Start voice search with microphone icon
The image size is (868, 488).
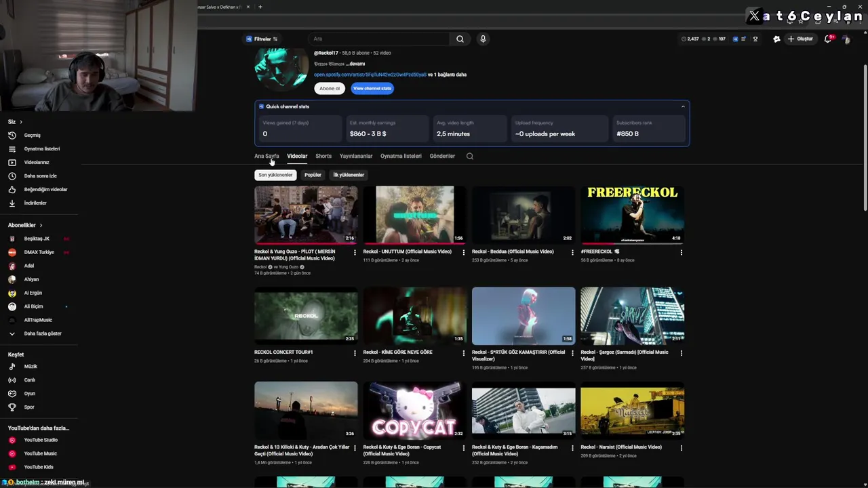[x=483, y=39]
